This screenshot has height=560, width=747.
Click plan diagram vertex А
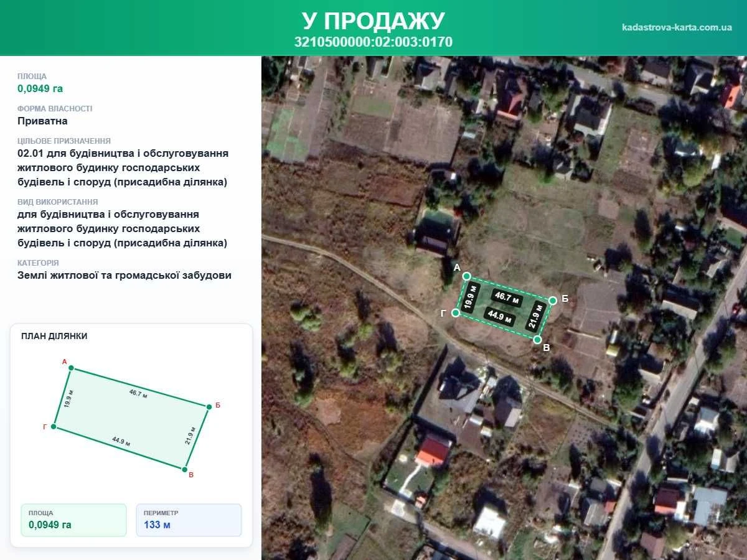pyautogui.click(x=71, y=368)
